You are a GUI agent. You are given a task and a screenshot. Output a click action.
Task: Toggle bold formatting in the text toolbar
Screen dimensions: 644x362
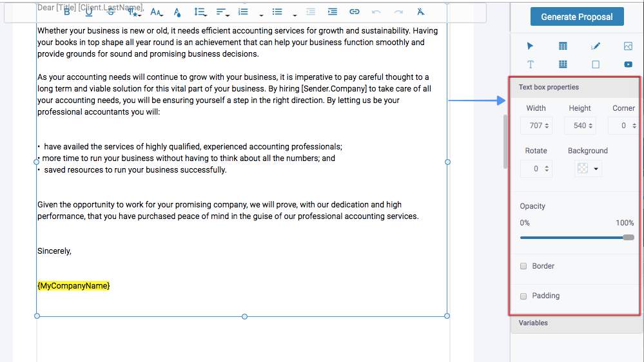coord(67,12)
